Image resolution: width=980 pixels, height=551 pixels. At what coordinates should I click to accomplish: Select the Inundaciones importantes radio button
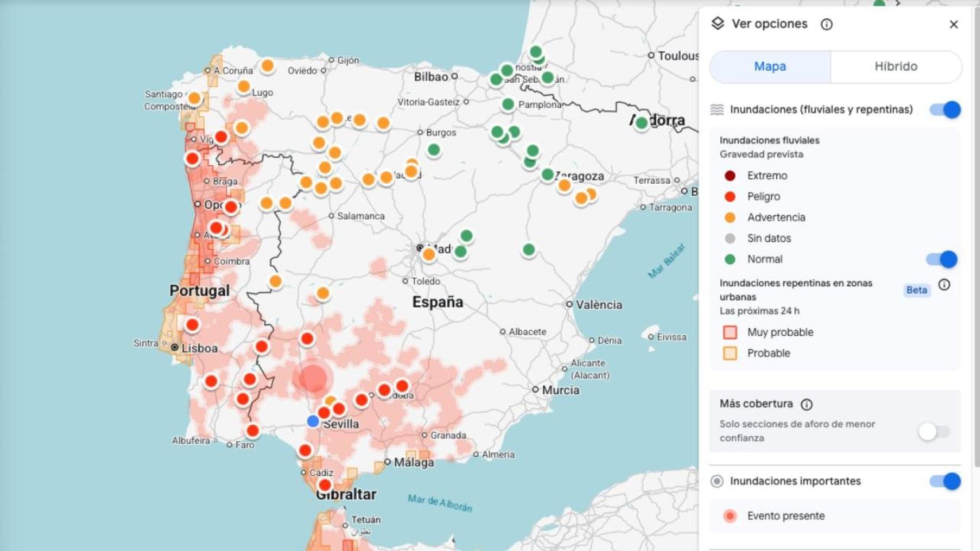tap(716, 482)
